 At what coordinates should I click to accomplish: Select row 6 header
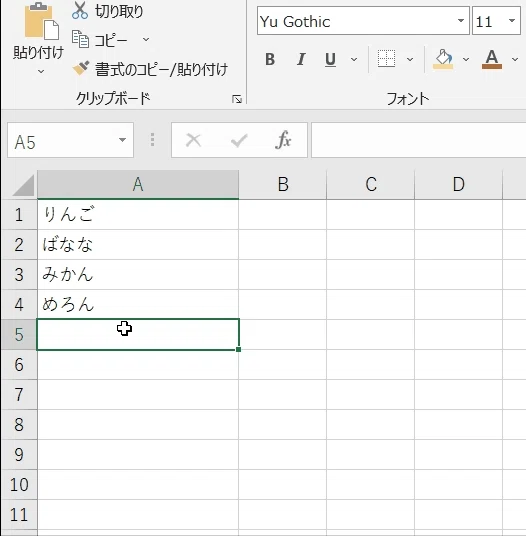pyautogui.click(x=19, y=365)
